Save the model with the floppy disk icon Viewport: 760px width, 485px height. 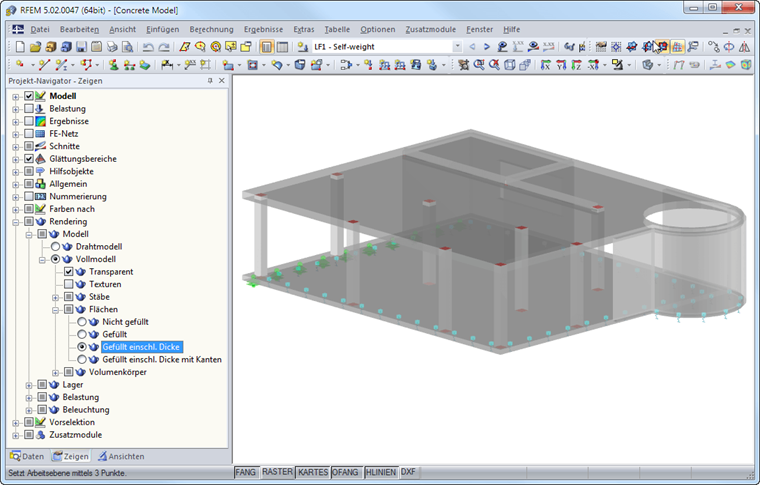point(81,47)
